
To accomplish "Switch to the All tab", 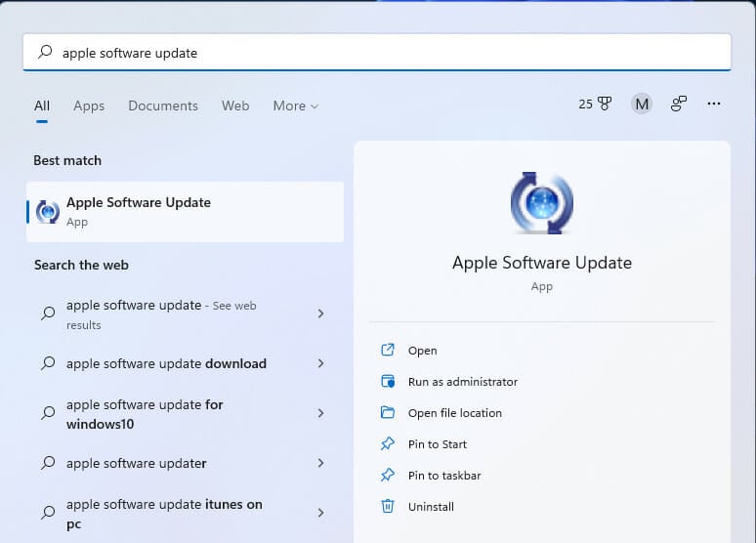I will 42,105.
